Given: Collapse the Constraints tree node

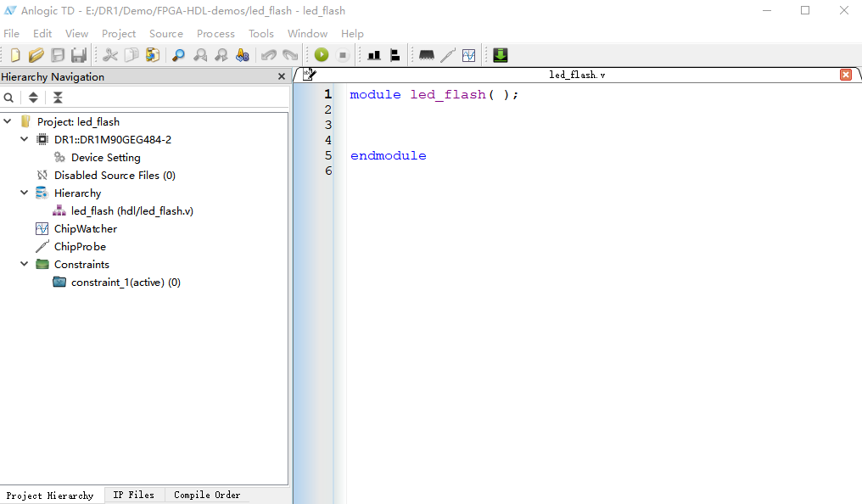Looking at the screenshot, I should pyautogui.click(x=25, y=264).
